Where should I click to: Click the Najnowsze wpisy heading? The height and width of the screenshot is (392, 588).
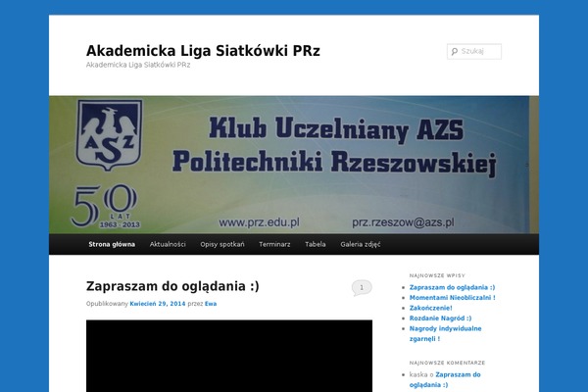pyautogui.click(x=437, y=275)
